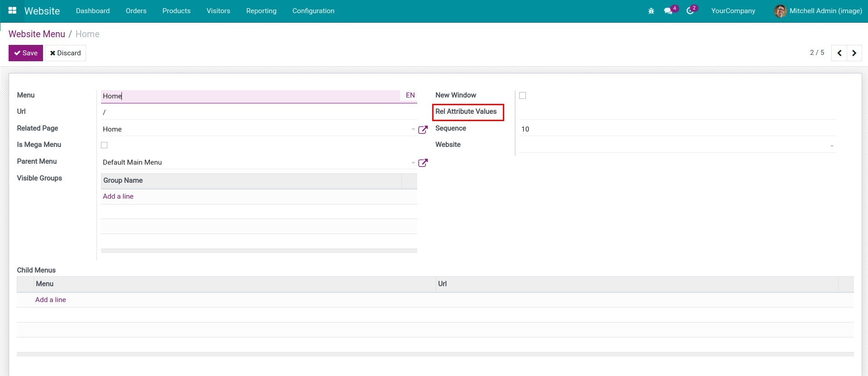Open the apps grid menu icon
868x376 pixels.
pyautogui.click(x=12, y=10)
